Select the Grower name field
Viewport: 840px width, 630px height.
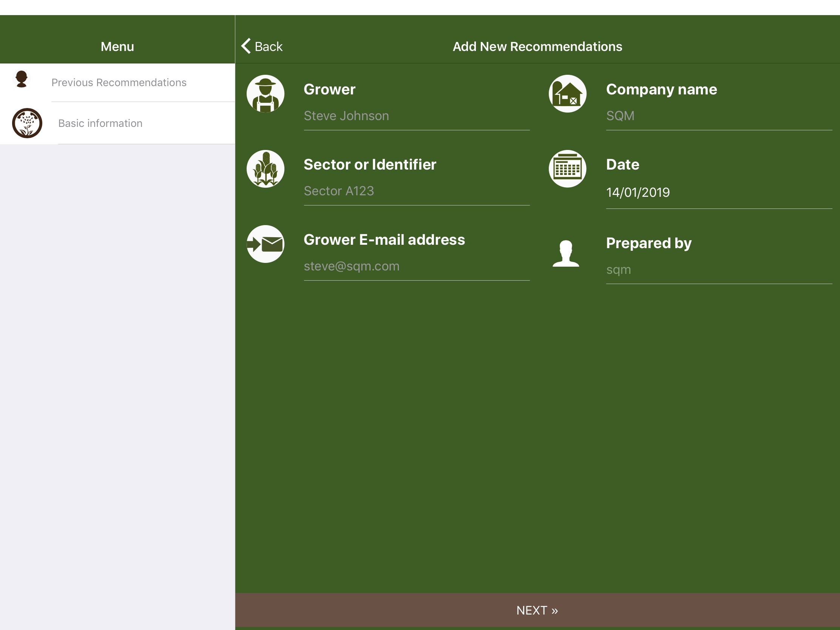pos(416,116)
